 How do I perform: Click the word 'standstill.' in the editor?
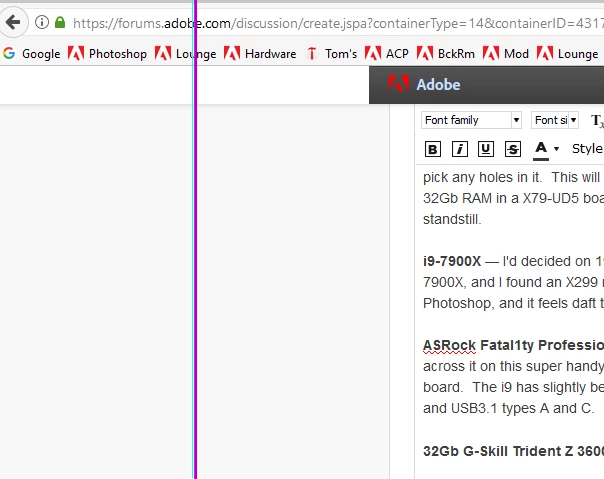[x=452, y=219]
